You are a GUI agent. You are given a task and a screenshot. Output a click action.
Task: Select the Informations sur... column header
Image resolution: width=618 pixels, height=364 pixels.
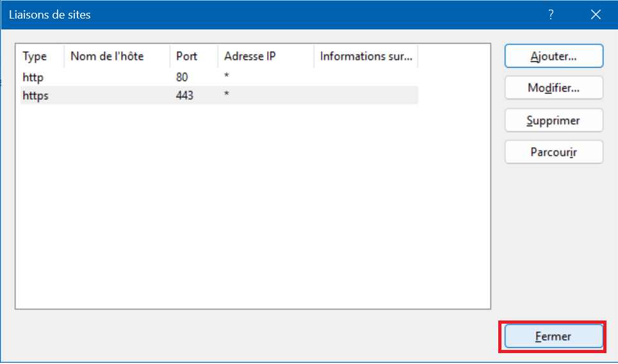[366, 56]
